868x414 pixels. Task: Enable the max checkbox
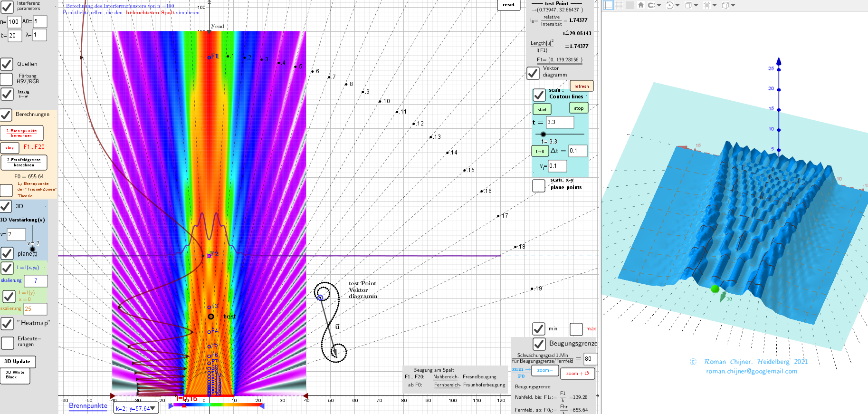coord(576,329)
